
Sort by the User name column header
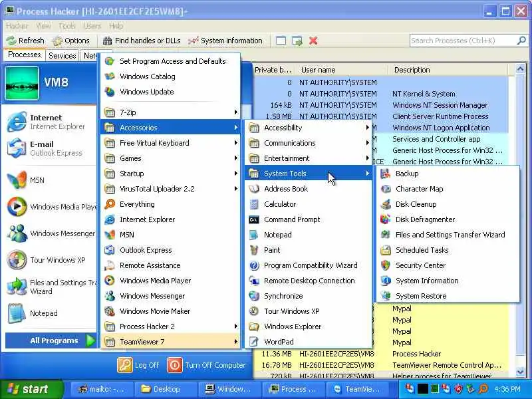342,70
